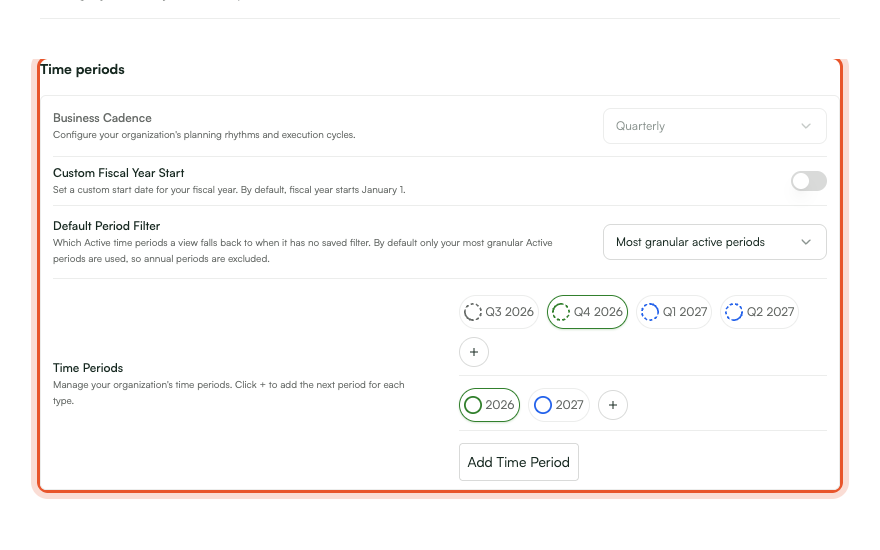Image resolution: width=880 pixels, height=550 pixels.
Task: Select the Q3 2026 period chip
Action: pyautogui.click(x=499, y=311)
